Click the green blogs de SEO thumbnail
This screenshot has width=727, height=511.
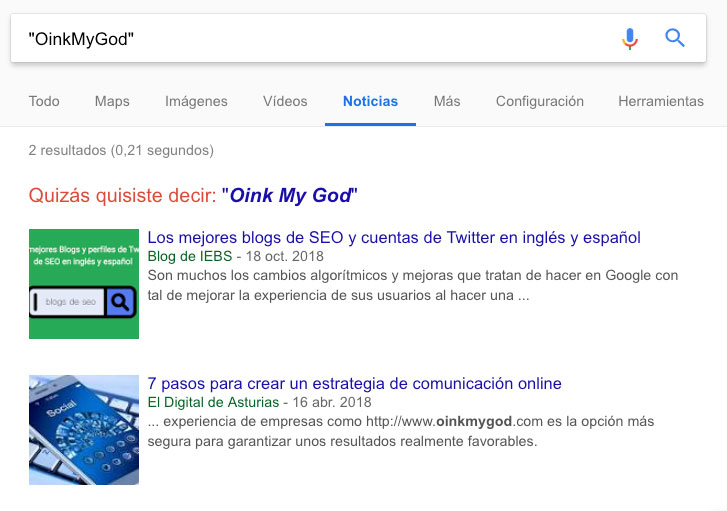click(x=84, y=284)
